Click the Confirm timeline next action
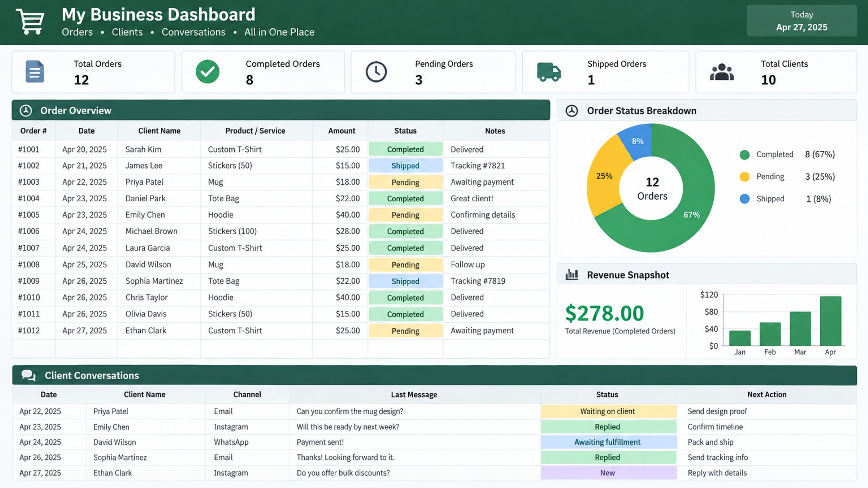 tap(715, 427)
